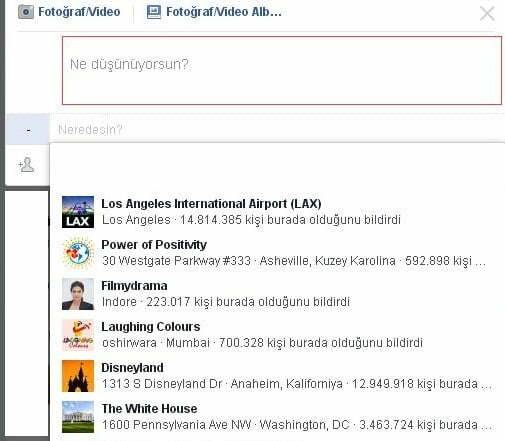Click the Indore 223.017 kişi line

click(x=226, y=302)
